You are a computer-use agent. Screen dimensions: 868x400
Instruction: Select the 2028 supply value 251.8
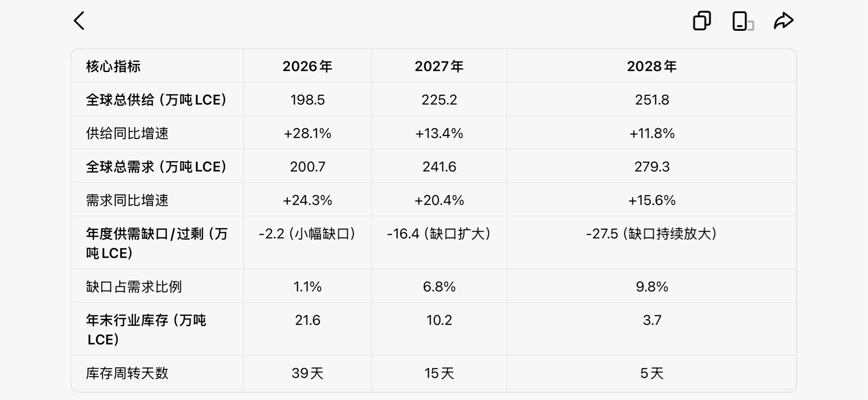click(652, 99)
